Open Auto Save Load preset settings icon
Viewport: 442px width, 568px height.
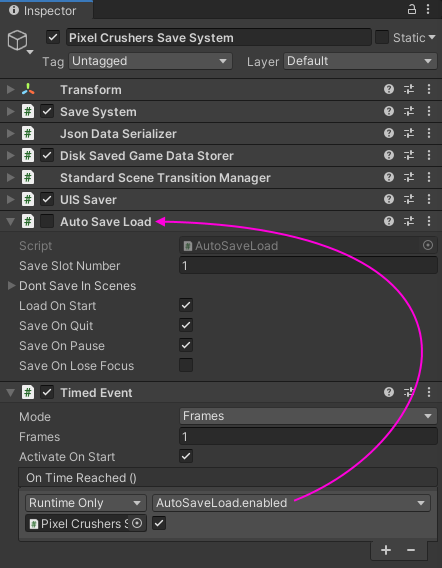pos(409,221)
